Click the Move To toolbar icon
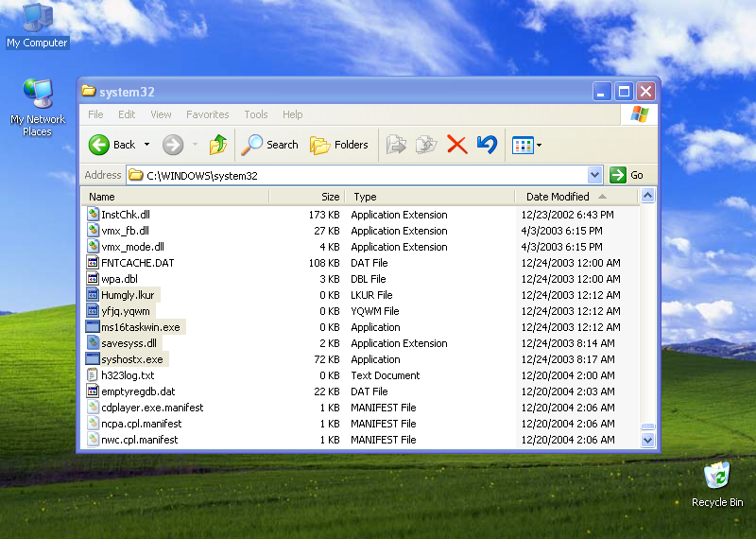This screenshot has width=756, height=539. [x=396, y=145]
